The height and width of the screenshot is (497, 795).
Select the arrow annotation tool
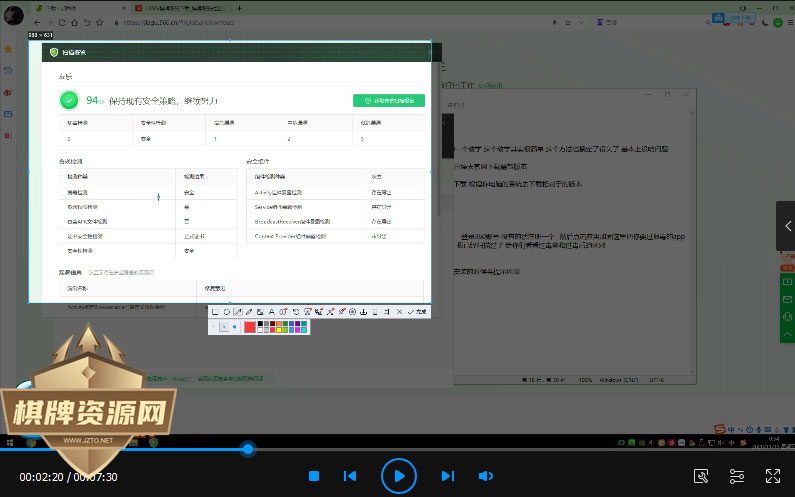[238, 312]
